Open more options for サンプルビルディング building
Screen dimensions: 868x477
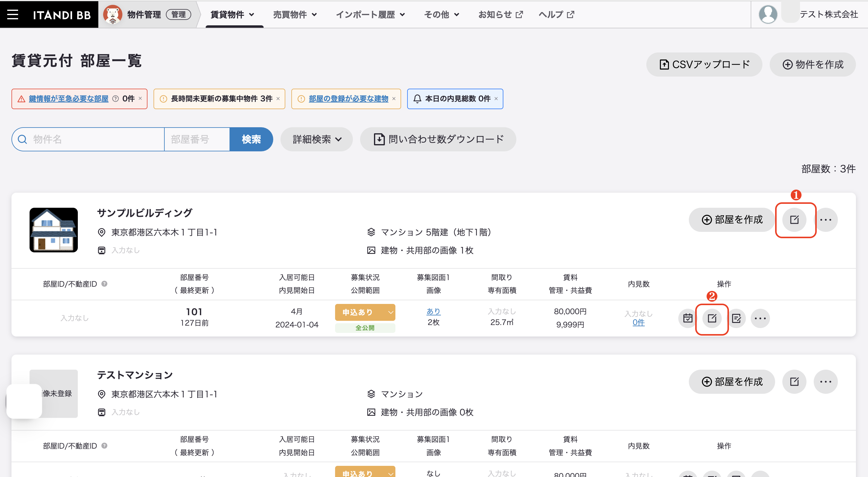coord(825,220)
